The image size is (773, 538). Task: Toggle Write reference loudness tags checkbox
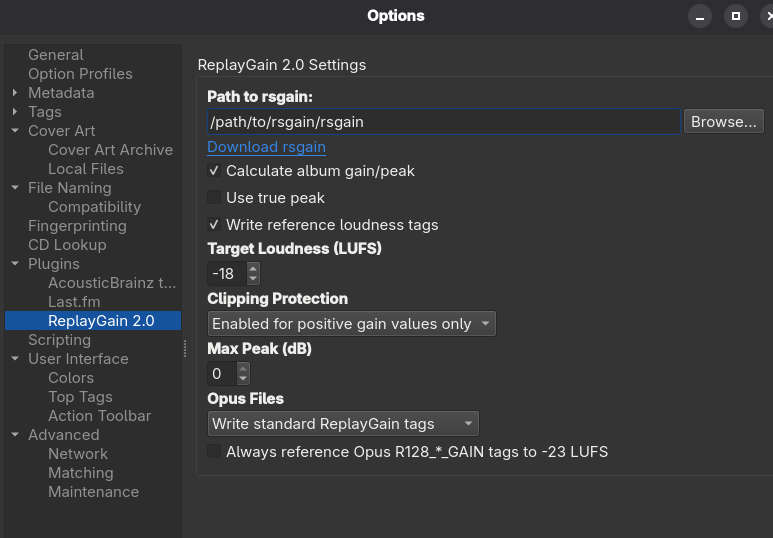pos(214,225)
